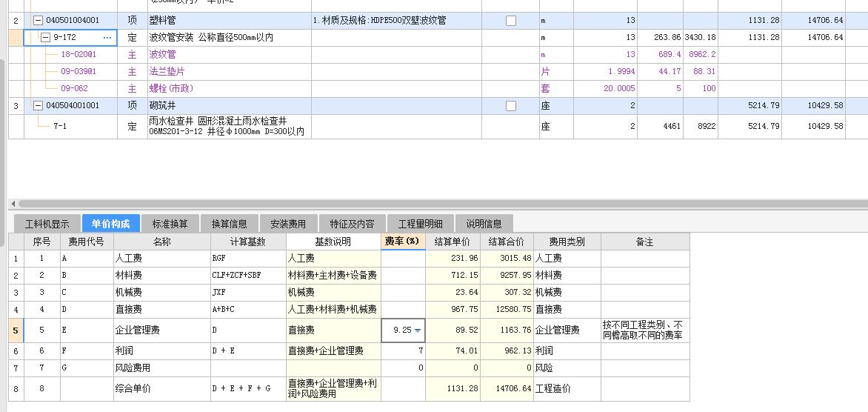Collapse the 9-172 quota row

[x=46, y=38]
